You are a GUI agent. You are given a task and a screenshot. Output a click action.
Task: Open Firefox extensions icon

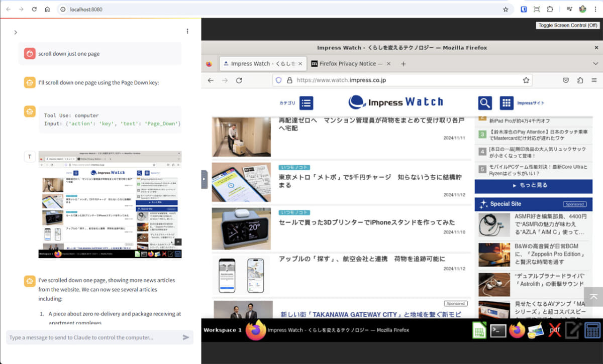(x=580, y=80)
